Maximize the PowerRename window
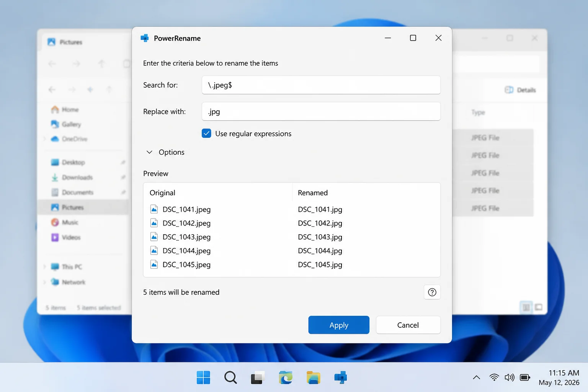Screen dimensions: 588x392 coord(413,38)
